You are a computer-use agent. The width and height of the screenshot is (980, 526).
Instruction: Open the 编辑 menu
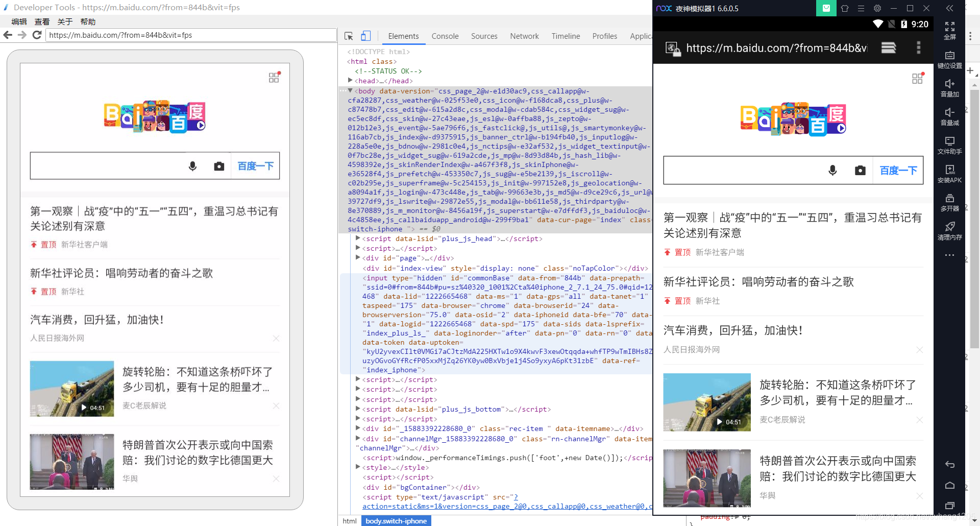pos(19,21)
